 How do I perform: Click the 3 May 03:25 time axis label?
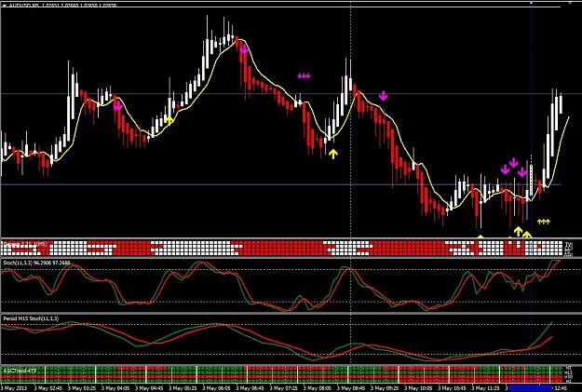82,388
